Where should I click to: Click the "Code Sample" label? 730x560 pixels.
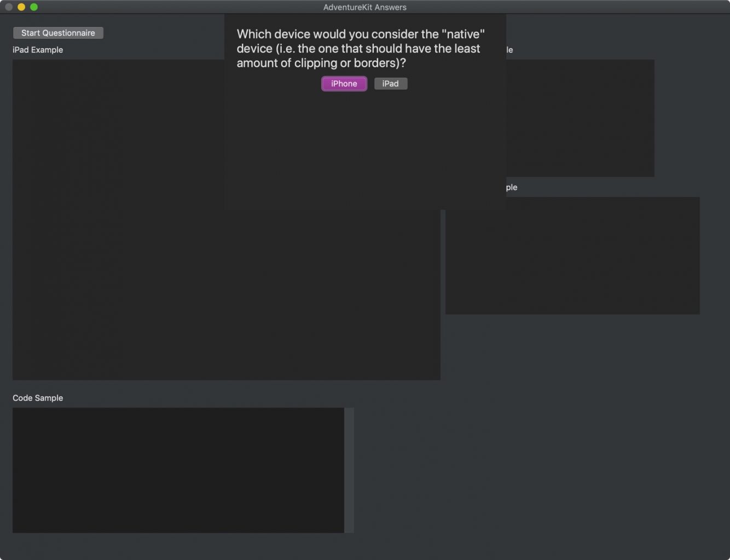click(x=38, y=398)
